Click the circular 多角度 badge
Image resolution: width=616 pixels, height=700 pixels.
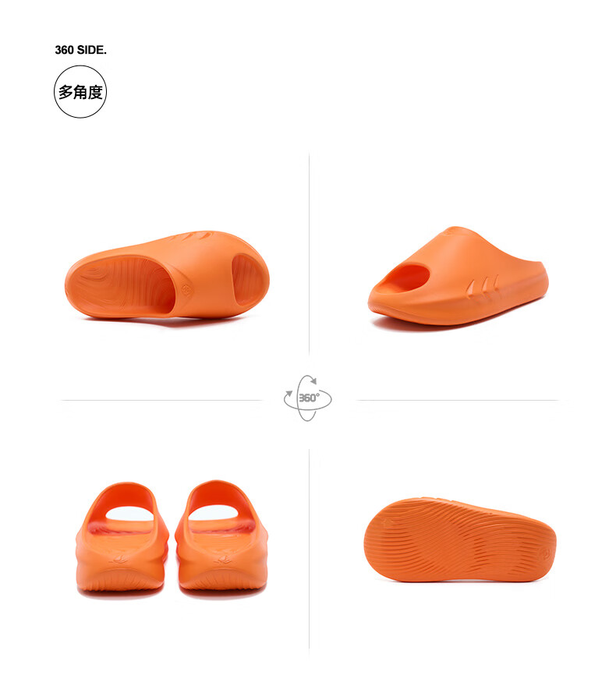(x=80, y=92)
